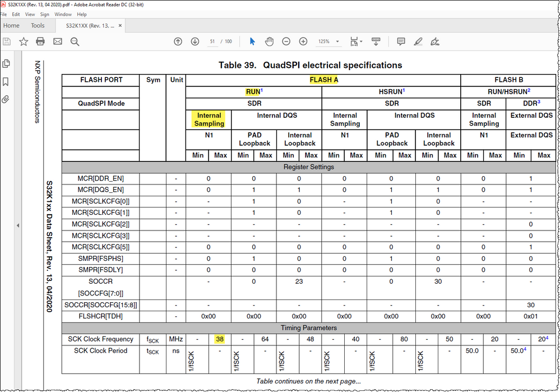Viewport: 560px width, 392px height.
Task: Go to previous page with up arrow
Action: click(178, 41)
